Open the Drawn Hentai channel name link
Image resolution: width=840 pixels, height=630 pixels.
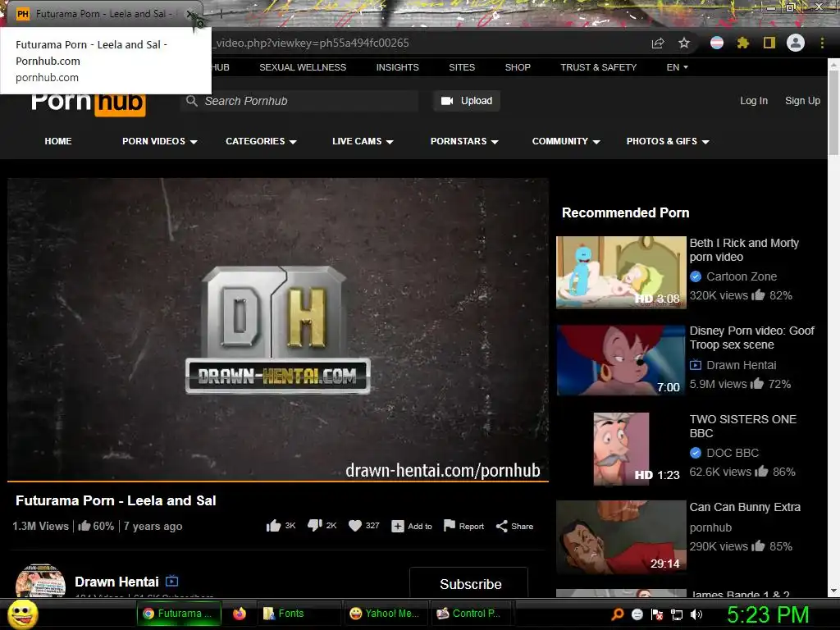116,582
